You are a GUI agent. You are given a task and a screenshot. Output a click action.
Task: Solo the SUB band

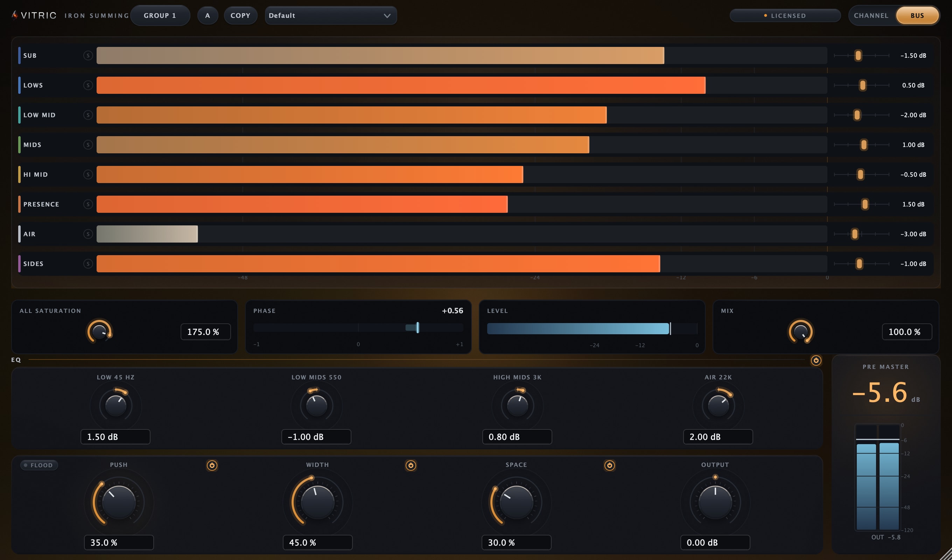tap(88, 56)
